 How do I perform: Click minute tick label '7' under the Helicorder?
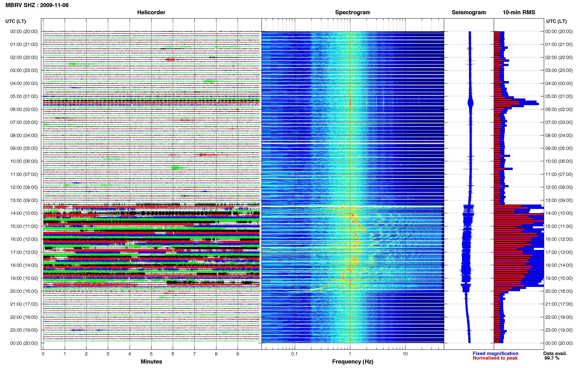pyautogui.click(x=194, y=354)
